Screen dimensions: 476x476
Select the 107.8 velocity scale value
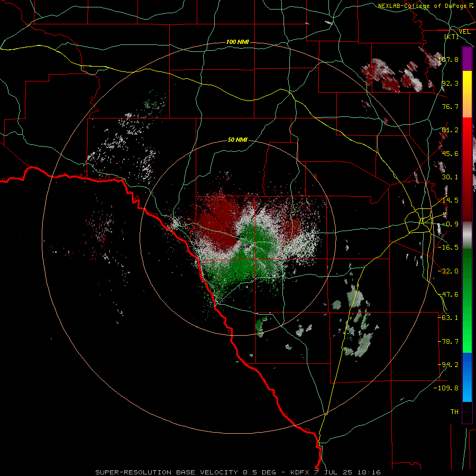point(448,59)
